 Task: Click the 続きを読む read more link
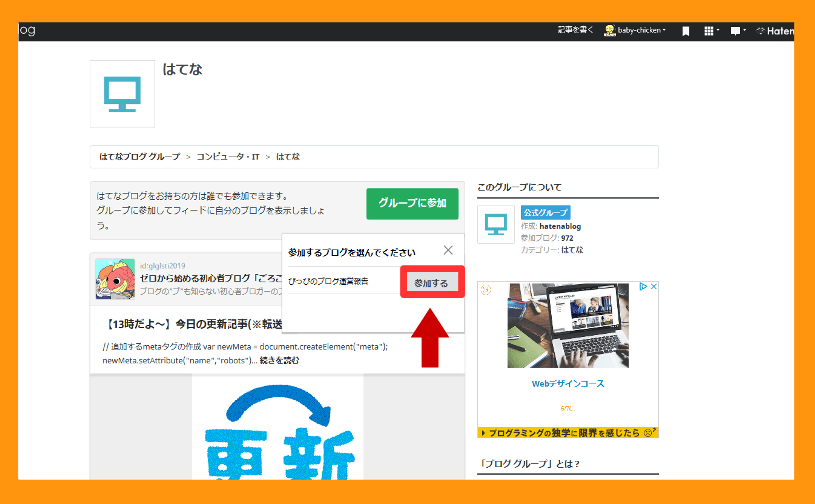coord(280,360)
